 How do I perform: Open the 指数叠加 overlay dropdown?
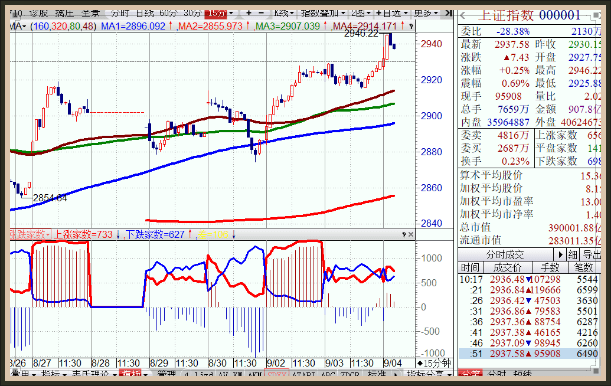point(323,13)
